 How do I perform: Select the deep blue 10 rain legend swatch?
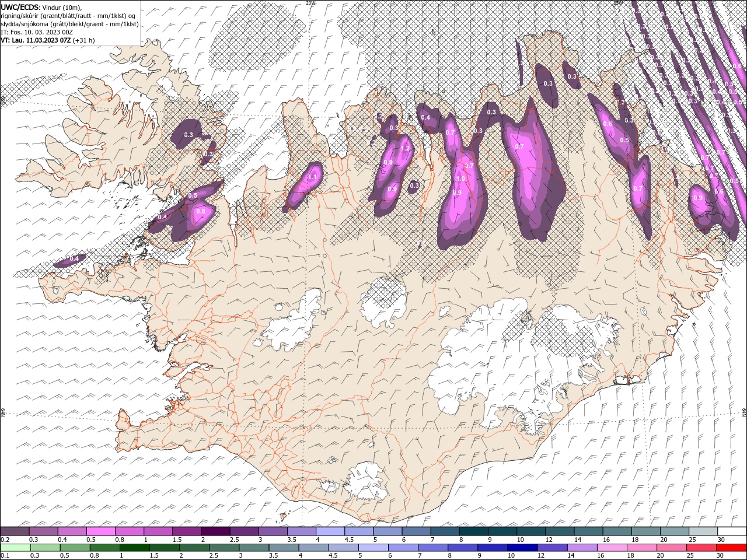pyautogui.click(x=522, y=548)
